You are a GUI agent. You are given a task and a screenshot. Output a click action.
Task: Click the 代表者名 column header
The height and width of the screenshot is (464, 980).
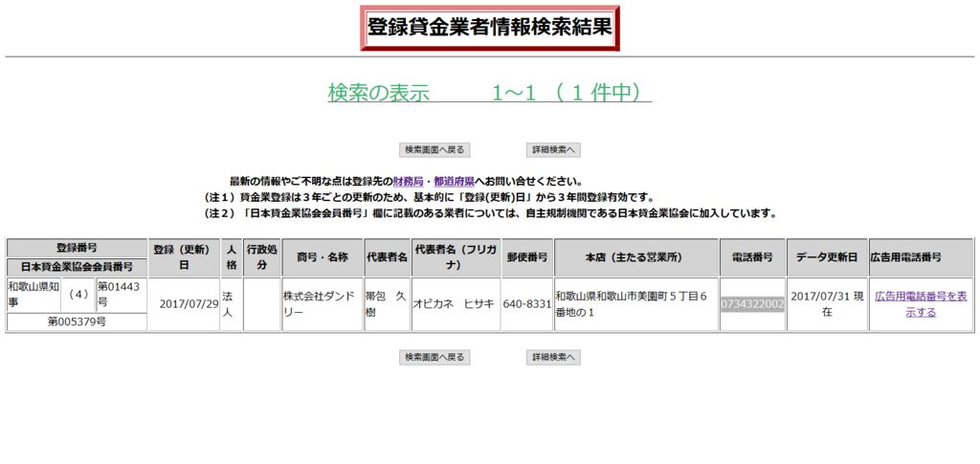coord(387,257)
